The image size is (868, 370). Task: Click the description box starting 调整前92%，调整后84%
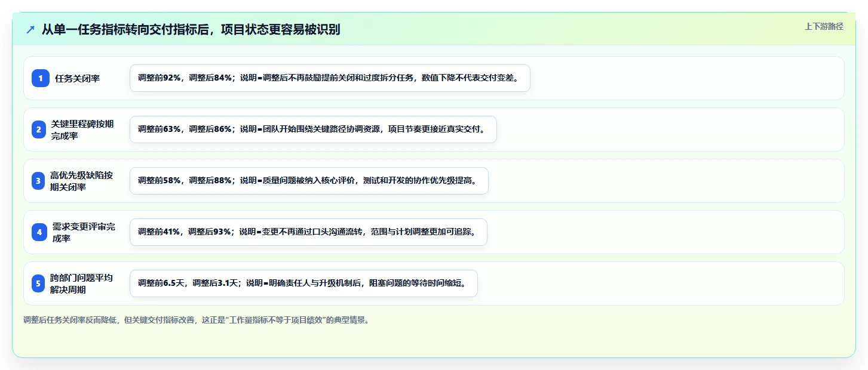pos(330,78)
